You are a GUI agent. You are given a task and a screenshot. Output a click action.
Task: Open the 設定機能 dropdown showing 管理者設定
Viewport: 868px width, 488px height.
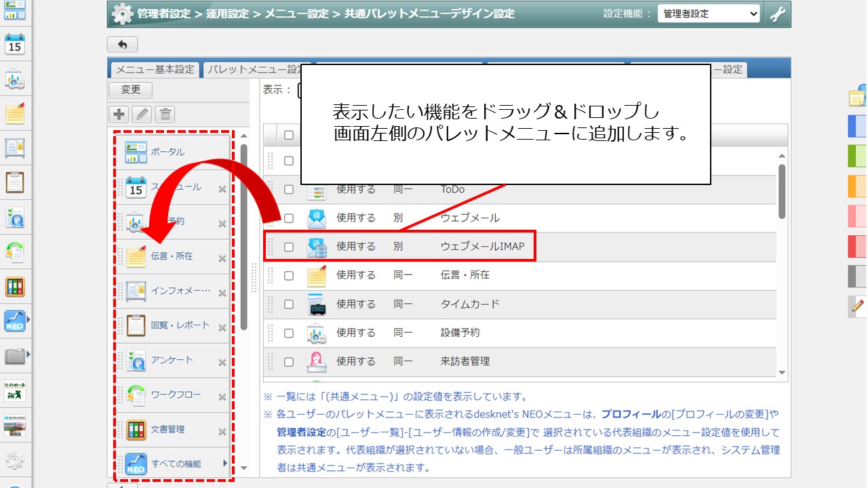click(709, 13)
